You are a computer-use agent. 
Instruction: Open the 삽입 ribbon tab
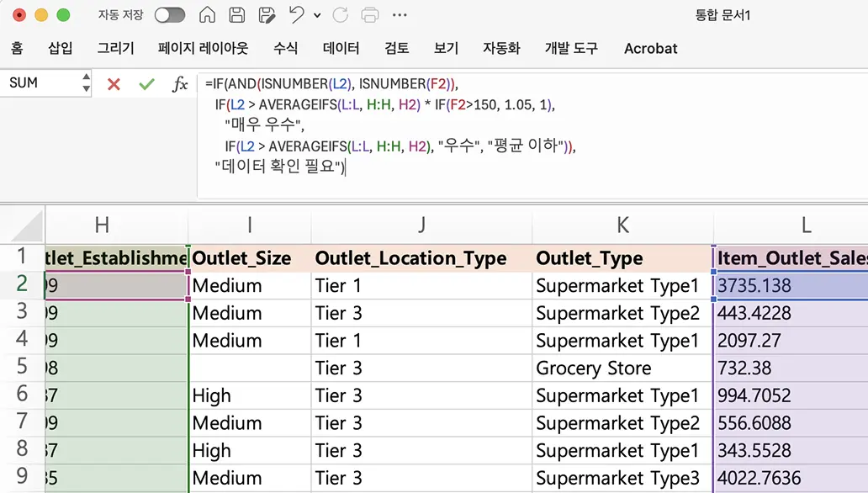click(x=61, y=49)
